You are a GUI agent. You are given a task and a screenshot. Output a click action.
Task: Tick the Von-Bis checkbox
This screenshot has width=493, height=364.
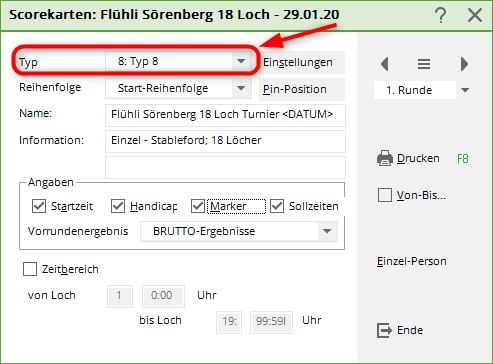[x=385, y=195]
